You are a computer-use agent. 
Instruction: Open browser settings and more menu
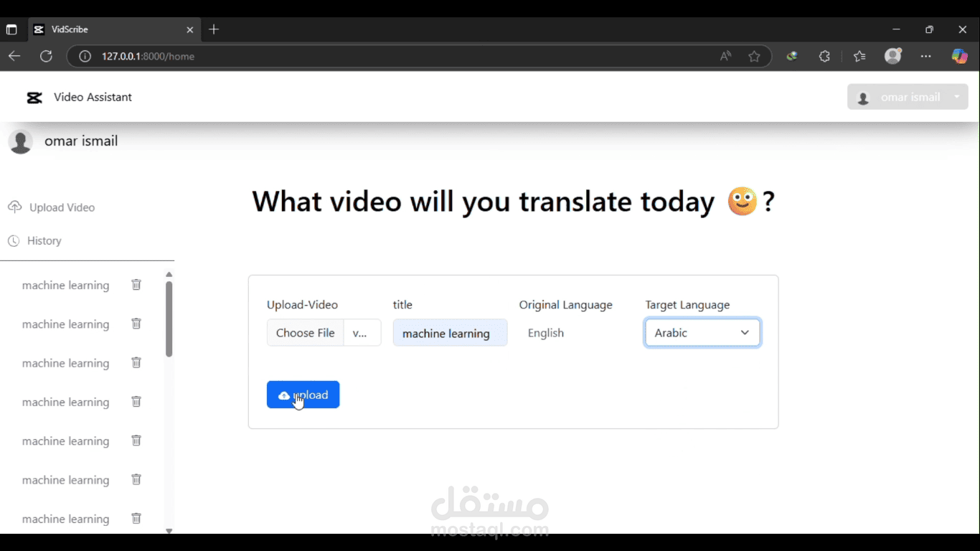(x=926, y=56)
